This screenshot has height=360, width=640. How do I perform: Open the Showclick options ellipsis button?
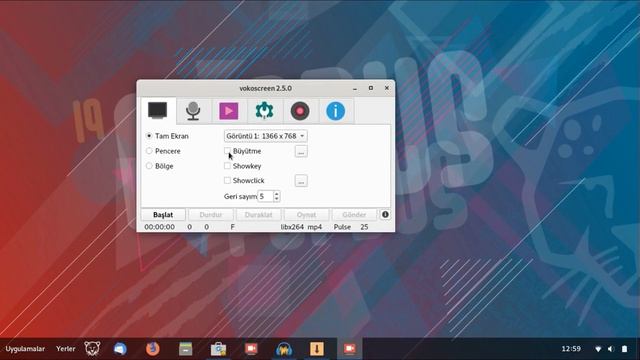click(301, 181)
